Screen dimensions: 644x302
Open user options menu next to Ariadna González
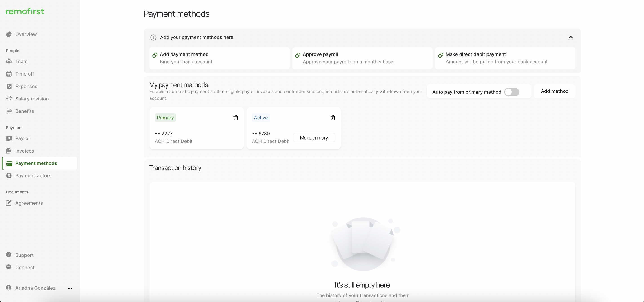(x=70, y=288)
